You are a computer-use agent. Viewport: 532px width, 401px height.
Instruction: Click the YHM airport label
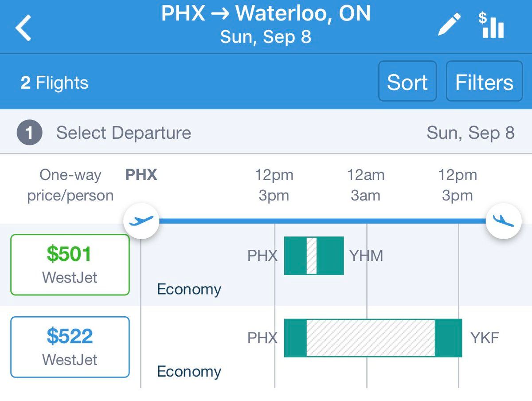(366, 256)
